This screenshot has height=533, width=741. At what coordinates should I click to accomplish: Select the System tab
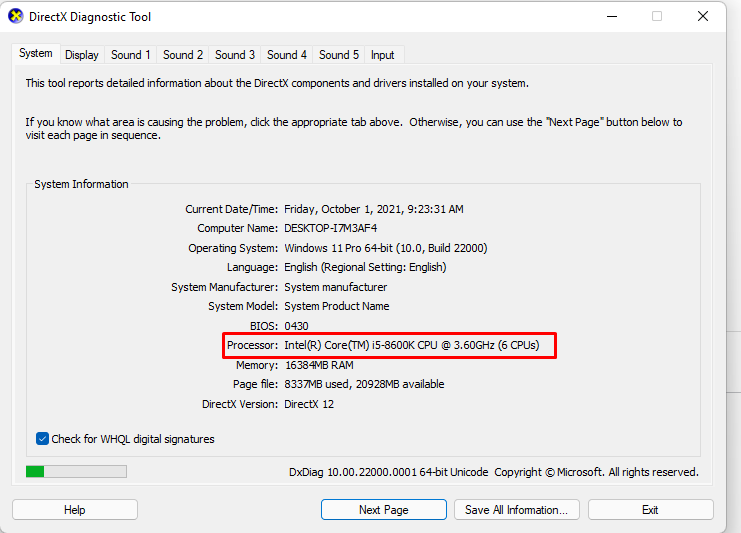click(36, 53)
